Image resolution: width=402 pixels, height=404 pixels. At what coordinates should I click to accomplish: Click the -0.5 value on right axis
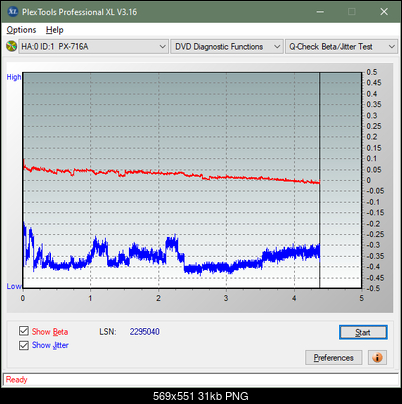(373, 288)
